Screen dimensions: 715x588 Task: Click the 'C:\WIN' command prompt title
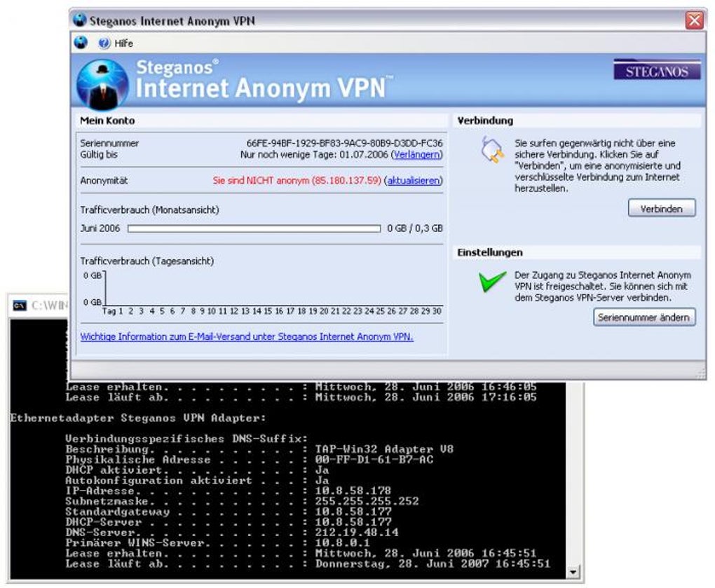[x=49, y=306]
